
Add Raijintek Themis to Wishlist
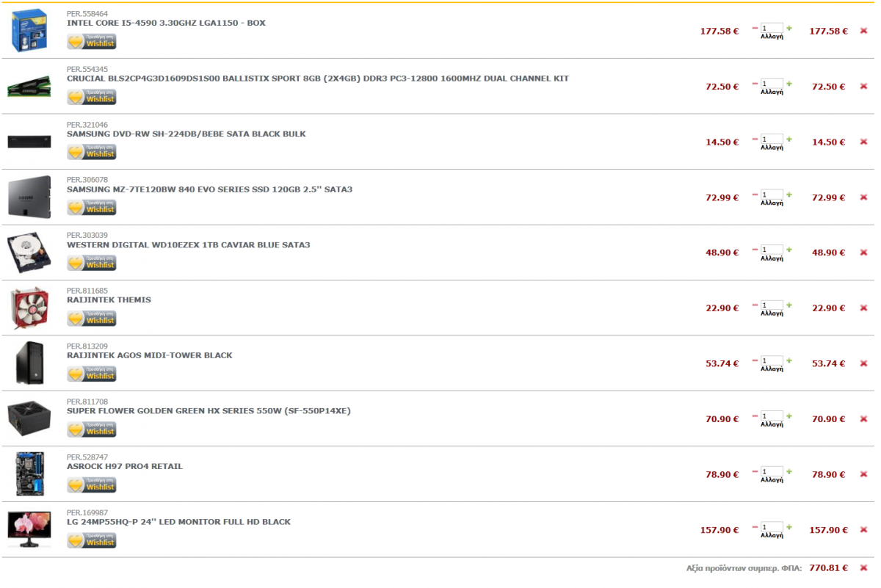(92, 319)
